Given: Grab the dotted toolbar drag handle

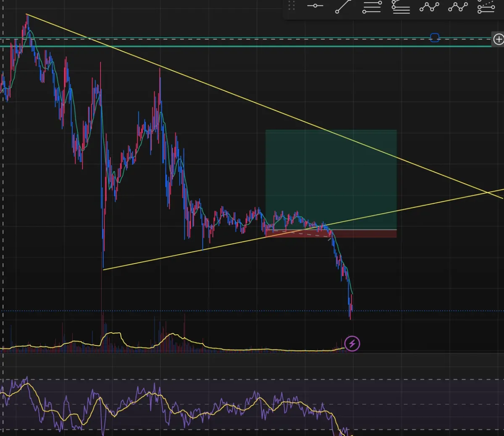Looking at the screenshot, I should tap(291, 5).
